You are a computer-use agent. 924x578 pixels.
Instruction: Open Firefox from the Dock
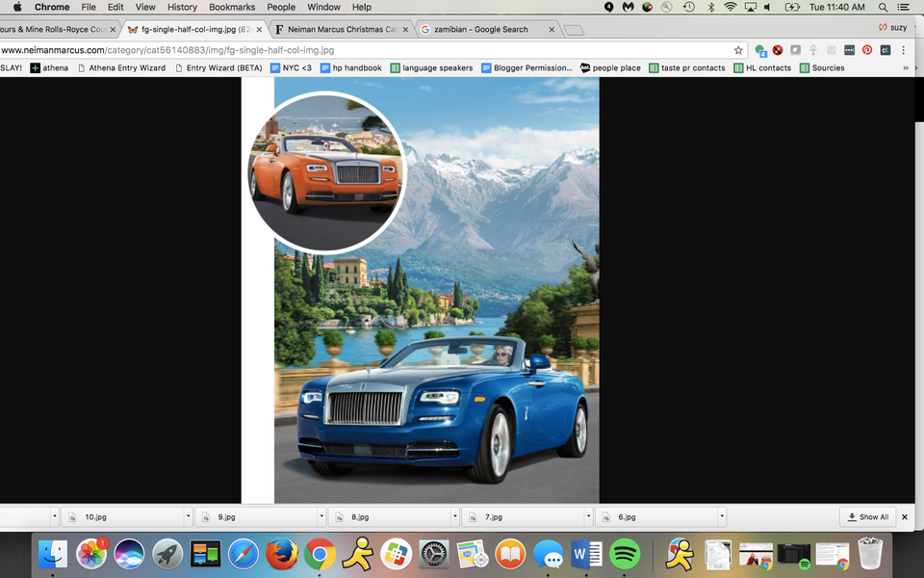click(x=282, y=554)
